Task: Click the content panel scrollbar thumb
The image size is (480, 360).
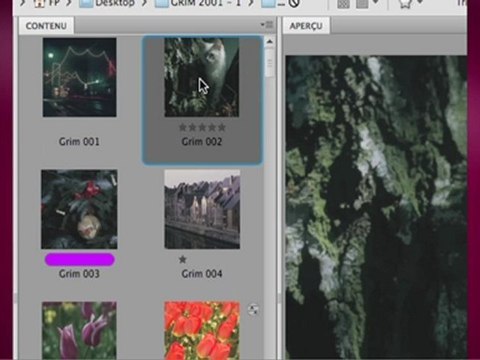Action: point(269,62)
